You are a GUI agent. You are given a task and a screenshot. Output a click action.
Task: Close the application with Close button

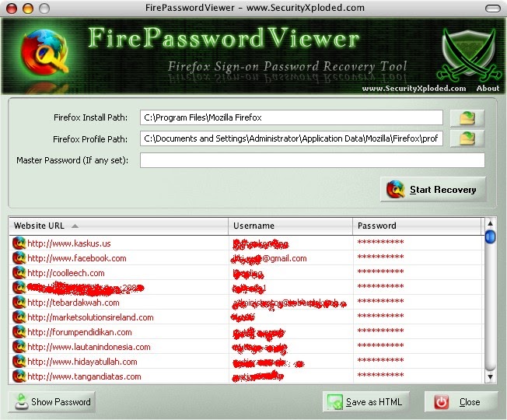pyautogui.click(x=461, y=402)
